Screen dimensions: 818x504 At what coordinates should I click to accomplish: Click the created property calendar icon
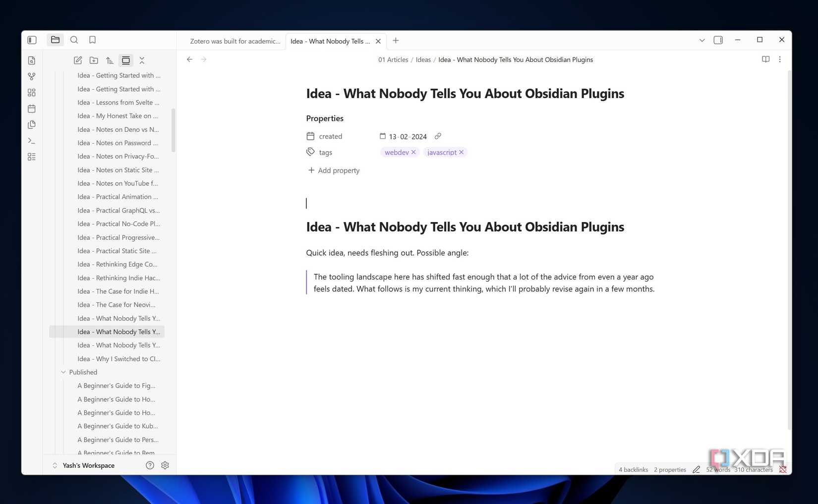[x=310, y=136]
